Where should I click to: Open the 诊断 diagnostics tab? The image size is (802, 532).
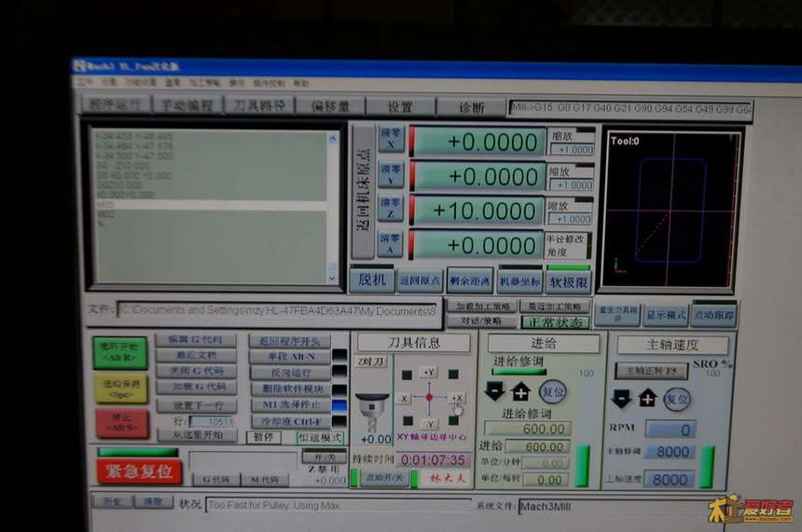(x=471, y=107)
